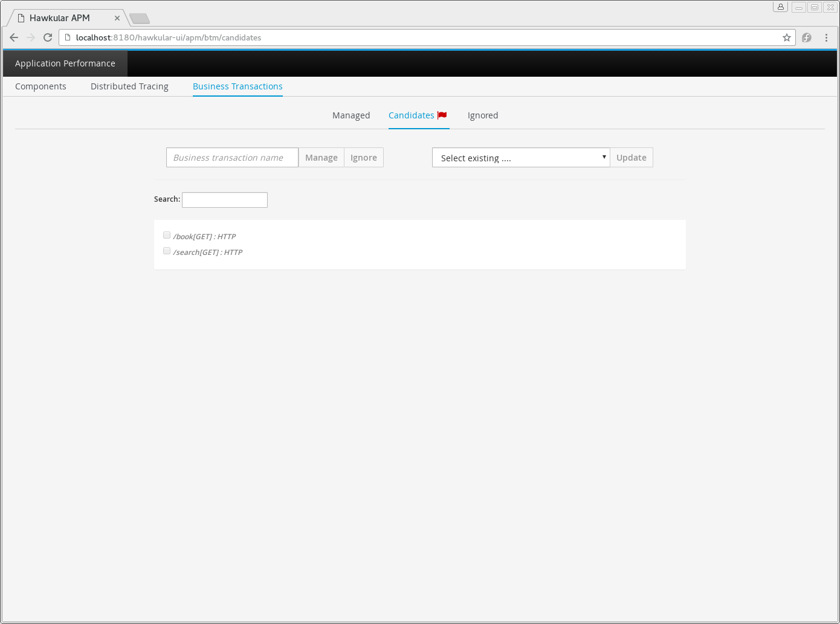The image size is (840, 624).
Task: Tick the /search[GET] : HTTP checkbox
Action: [x=167, y=251]
